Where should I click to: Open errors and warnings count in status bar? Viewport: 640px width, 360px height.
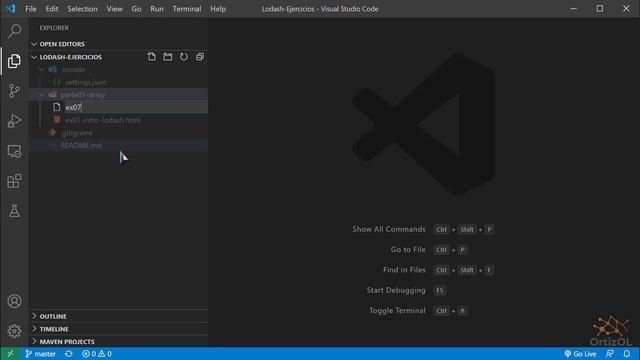point(97,354)
